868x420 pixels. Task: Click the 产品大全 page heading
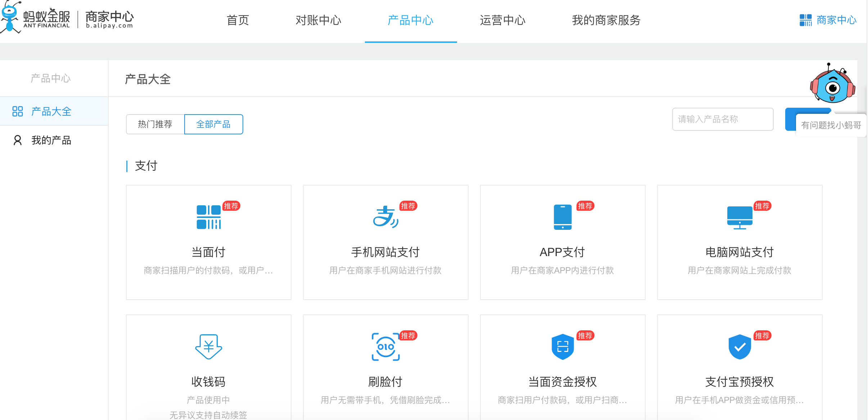[x=148, y=79]
